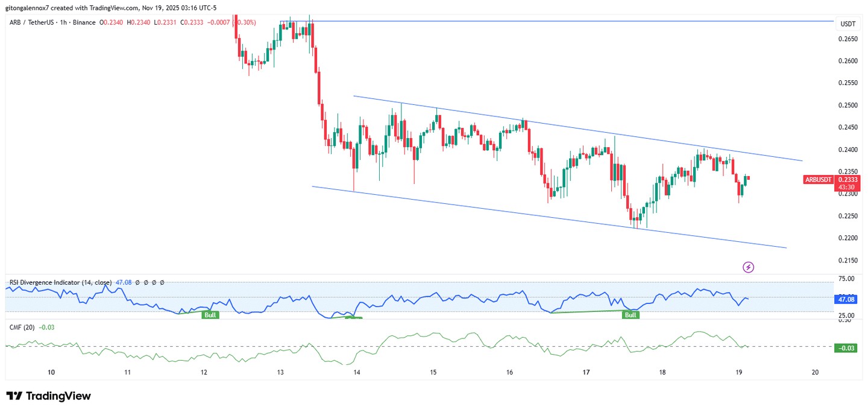Screen dimensions: 868x412
Task: Click the 0.2500 level on price axis
Action: point(848,106)
